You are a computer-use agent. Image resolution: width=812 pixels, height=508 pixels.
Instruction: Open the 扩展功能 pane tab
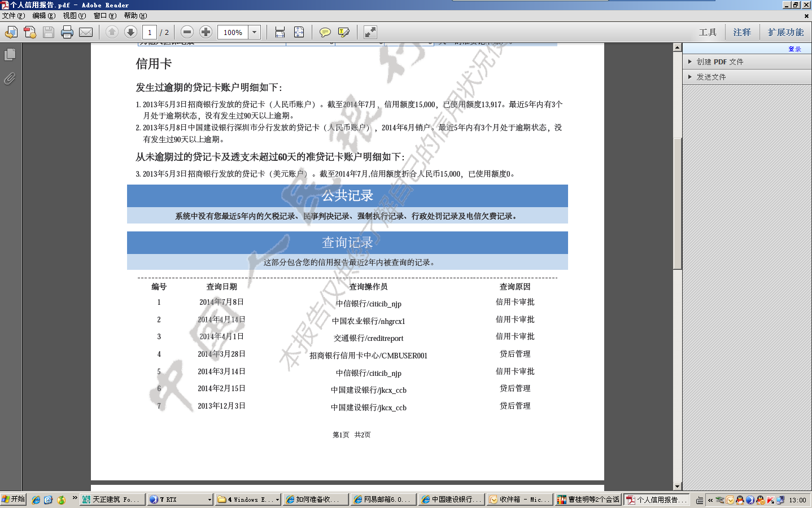[785, 32]
